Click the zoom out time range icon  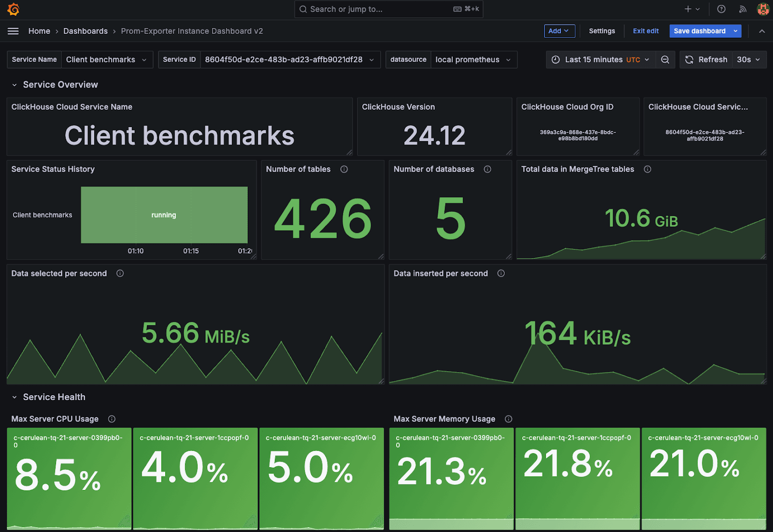665,59
